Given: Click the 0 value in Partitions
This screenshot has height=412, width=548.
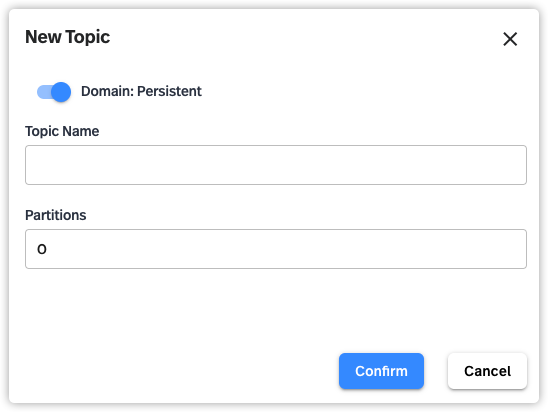Looking at the screenshot, I should (42, 249).
